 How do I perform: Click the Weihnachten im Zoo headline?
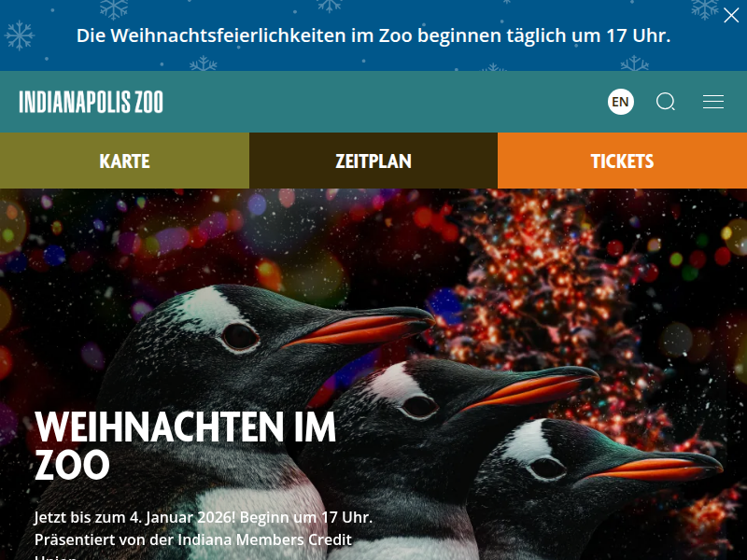click(x=185, y=446)
